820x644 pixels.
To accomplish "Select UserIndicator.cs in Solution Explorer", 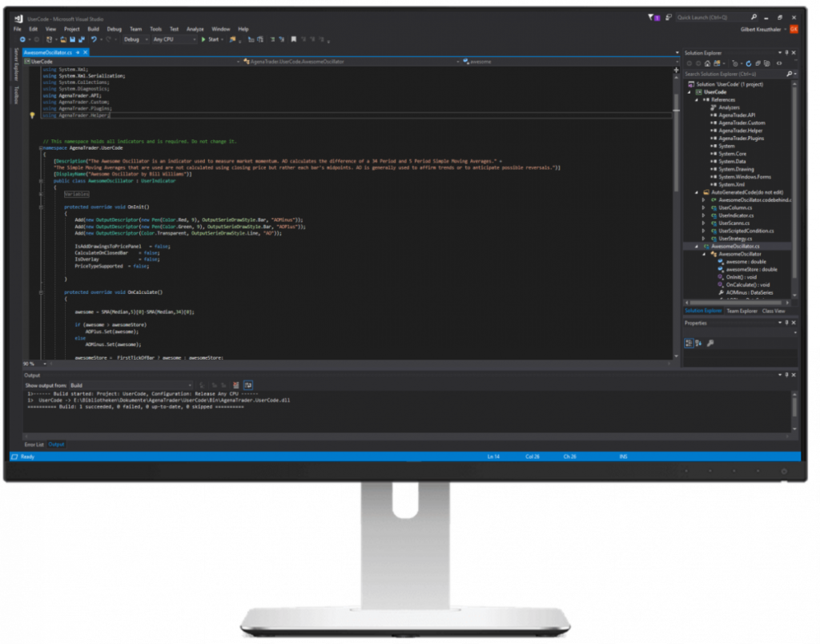I will tap(736, 216).
